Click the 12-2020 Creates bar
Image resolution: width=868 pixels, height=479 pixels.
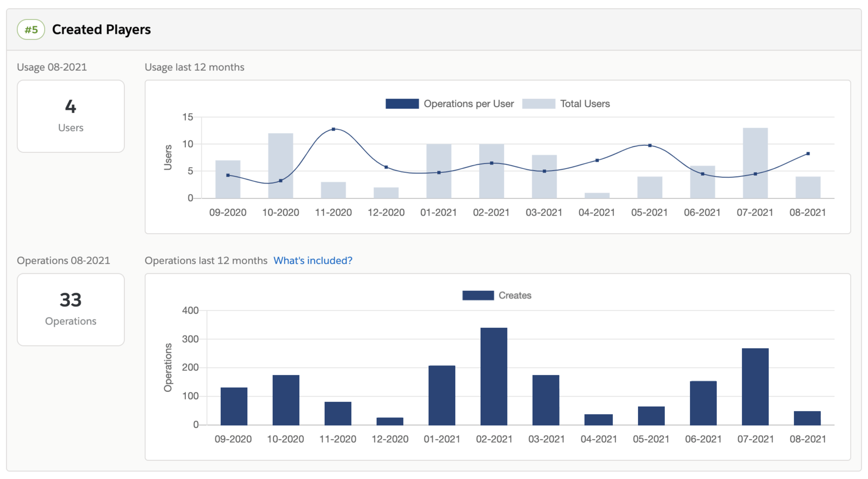(390, 421)
